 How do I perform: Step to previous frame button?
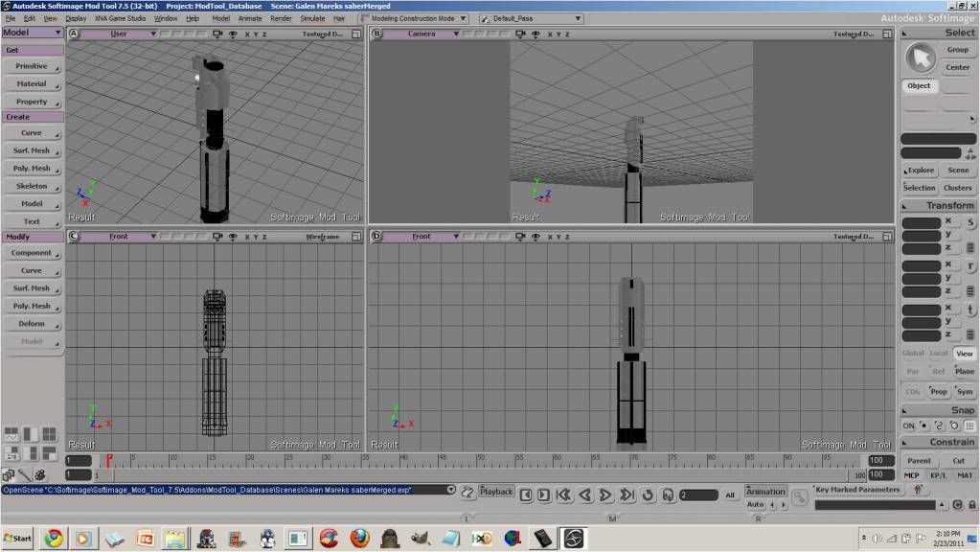526,494
